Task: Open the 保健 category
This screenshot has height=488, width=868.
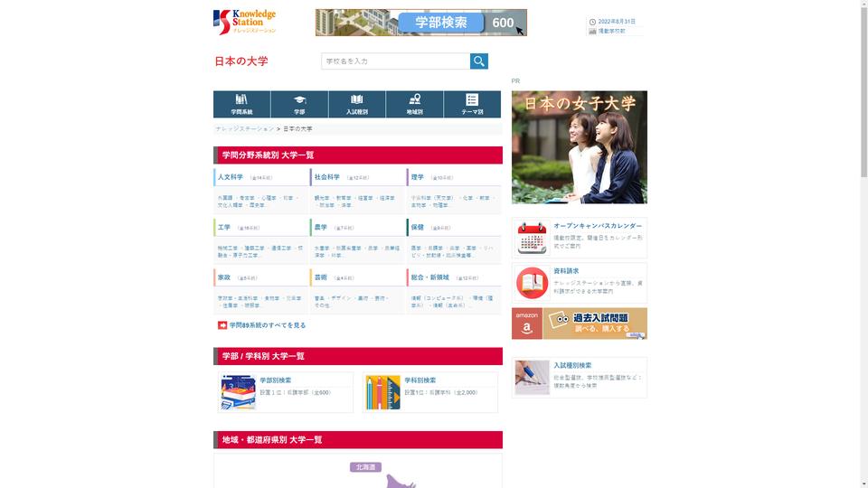Action: [x=418, y=228]
